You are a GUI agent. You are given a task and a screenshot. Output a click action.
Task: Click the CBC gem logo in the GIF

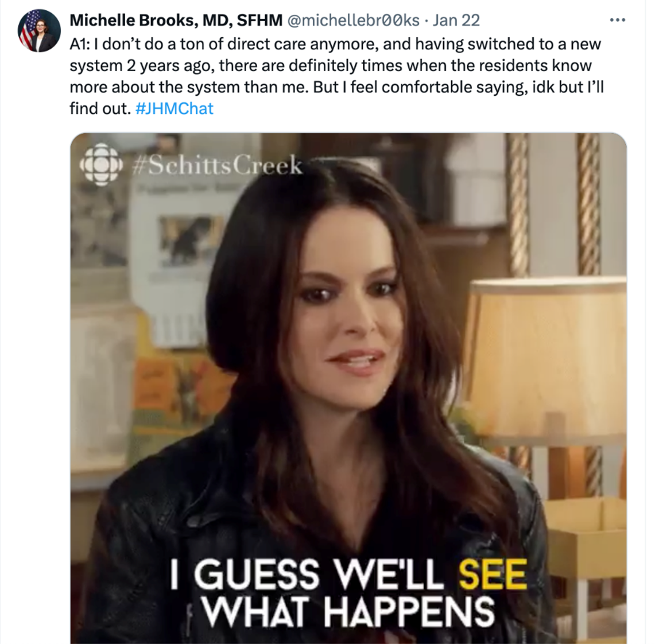(101, 165)
